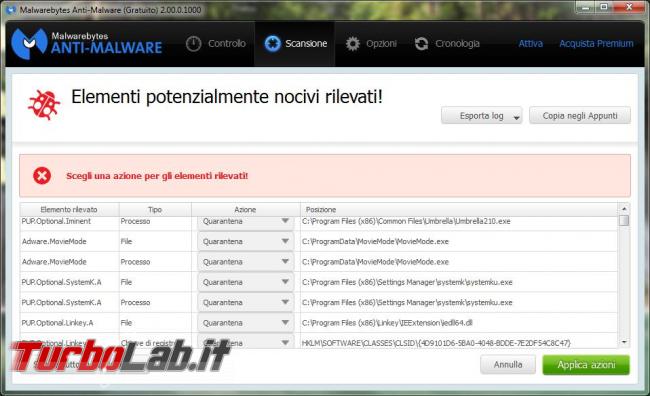This screenshot has height=396, width=650.
Task: Open the Controllo tab
Action: pyautogui.click(x=216, y=44)
